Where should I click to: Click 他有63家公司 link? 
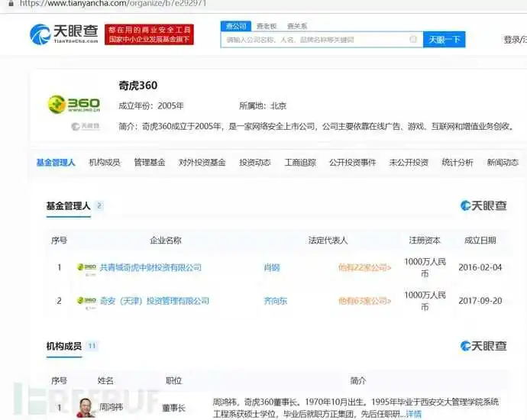click(364, 301)
